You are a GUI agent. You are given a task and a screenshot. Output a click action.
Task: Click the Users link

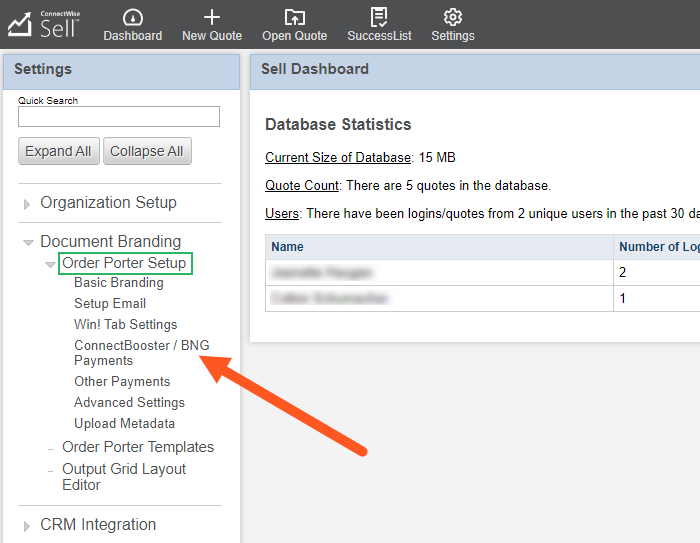(x=282, y=214)
